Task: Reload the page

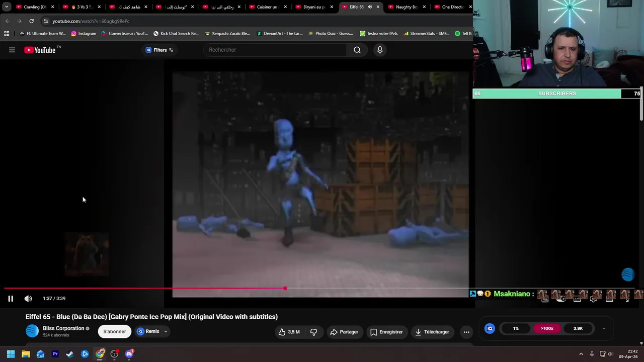Action: tap(31, 21)
